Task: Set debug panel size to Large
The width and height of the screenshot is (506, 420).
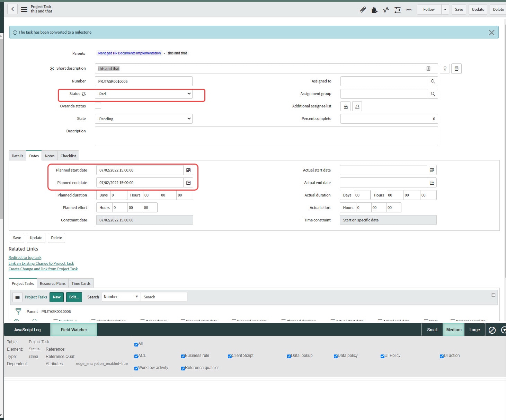Action: [x=474, y=330]
